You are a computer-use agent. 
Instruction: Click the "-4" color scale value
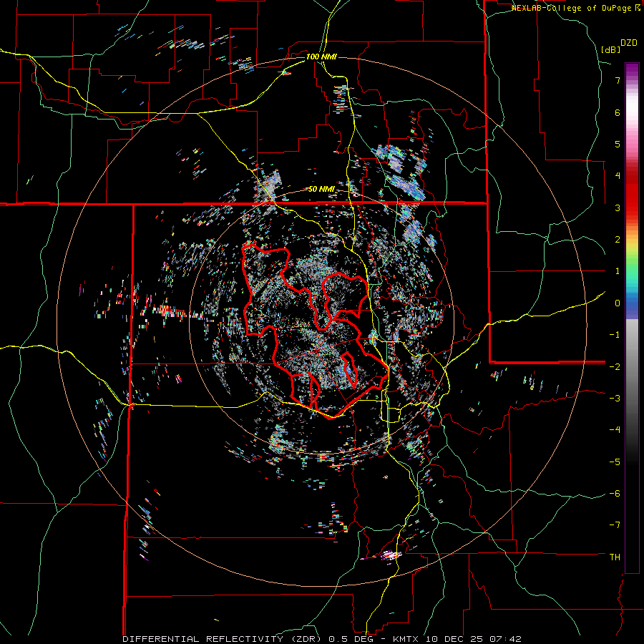pos(615,430)
